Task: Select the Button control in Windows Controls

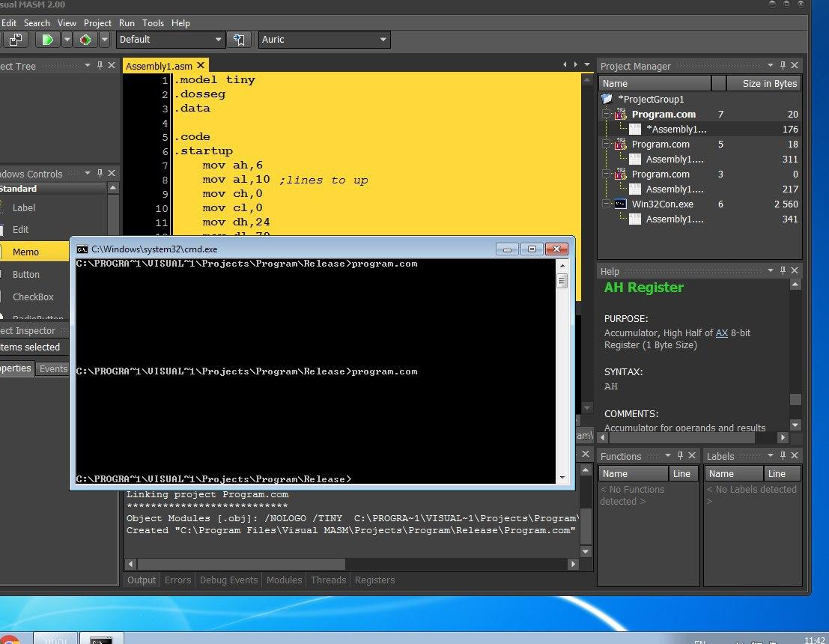Action: pyautogui.click(x=34, y=274)
